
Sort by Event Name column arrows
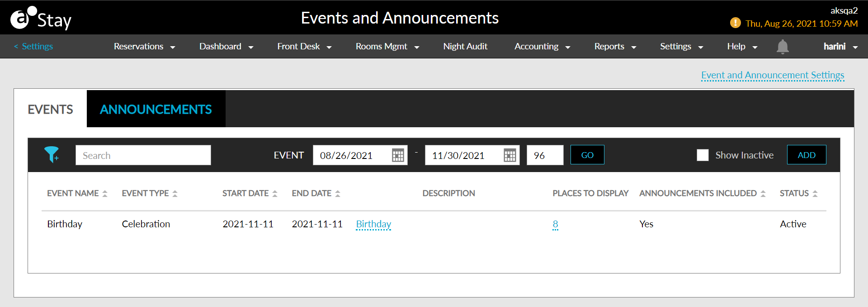click(x=105, y=193)
